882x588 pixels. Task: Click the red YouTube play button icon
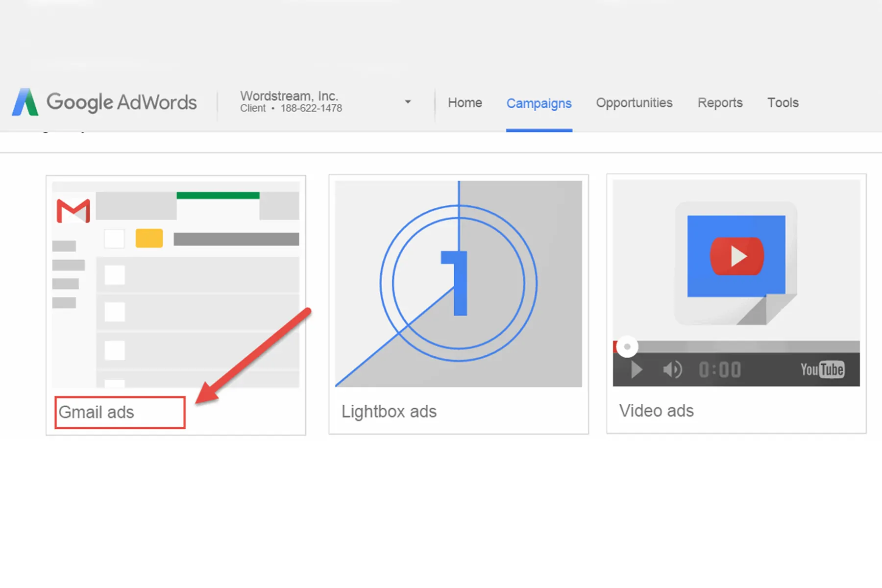click(736, 256)
